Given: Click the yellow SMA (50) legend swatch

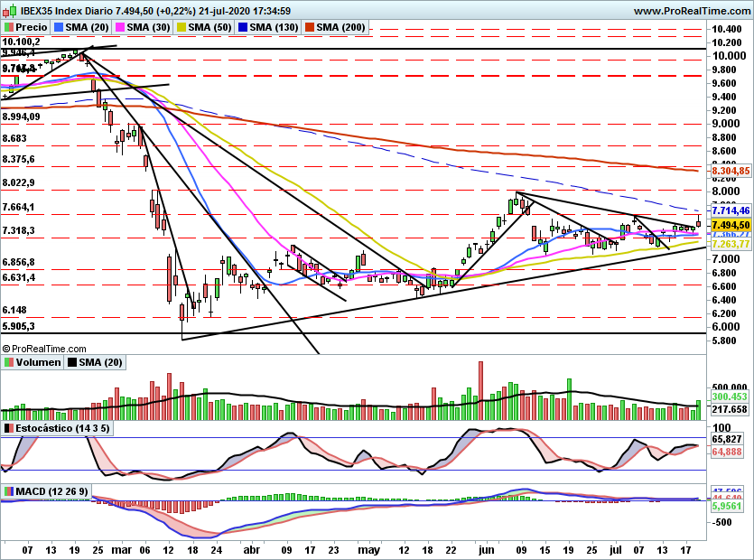Looking at the screenshot, I should pyautogui.click(x=182, y=27).
